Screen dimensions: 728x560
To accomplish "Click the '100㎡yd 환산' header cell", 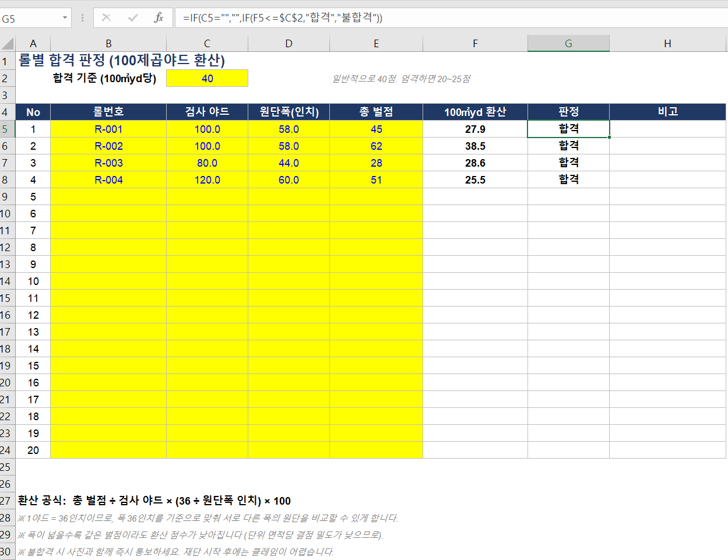I will point(475,112).
